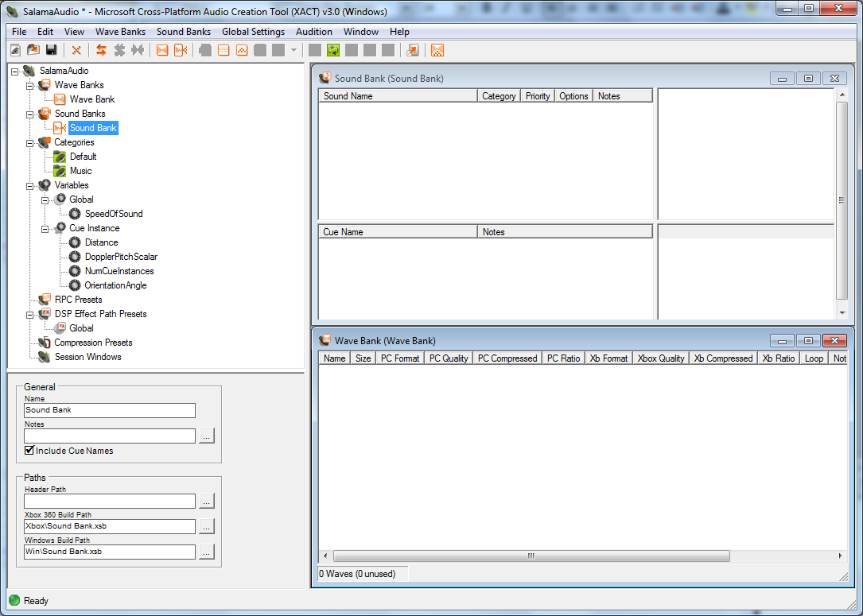Image resolution: width=863 pixels, height=616 pixels.
Task: Click the Music category icon
Action: pos(60,171)
